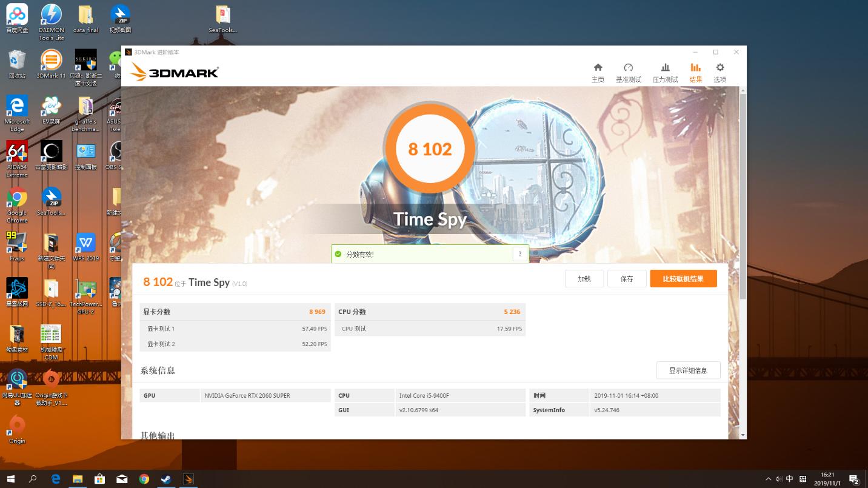Viewport: 868px width, 488px height.
Task: Click the 加载 load button
Action: pos(584,278)
